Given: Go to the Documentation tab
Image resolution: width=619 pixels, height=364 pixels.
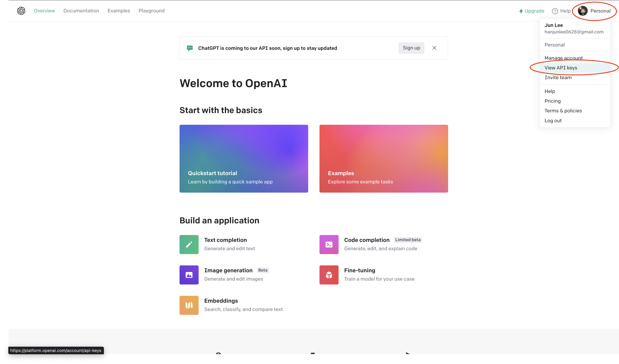Looking at the screenshot, I should pyautogui.click(x=81, y=11).
